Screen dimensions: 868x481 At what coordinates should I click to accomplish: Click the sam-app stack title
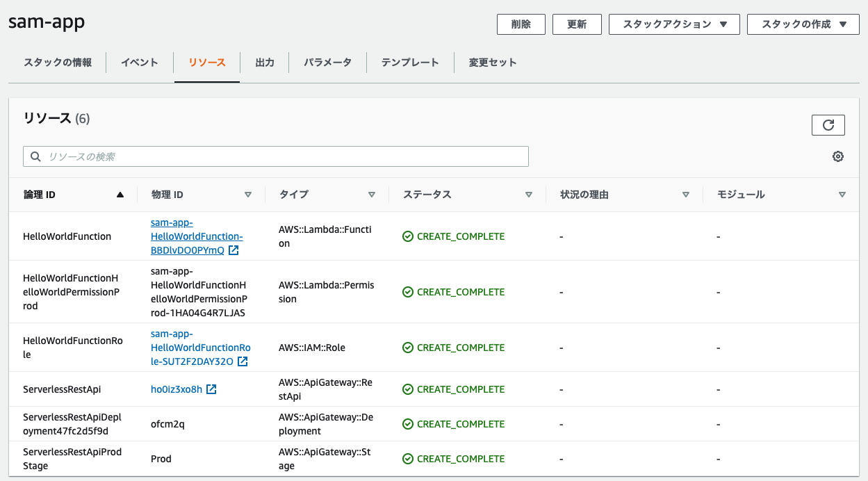(47, 22)
